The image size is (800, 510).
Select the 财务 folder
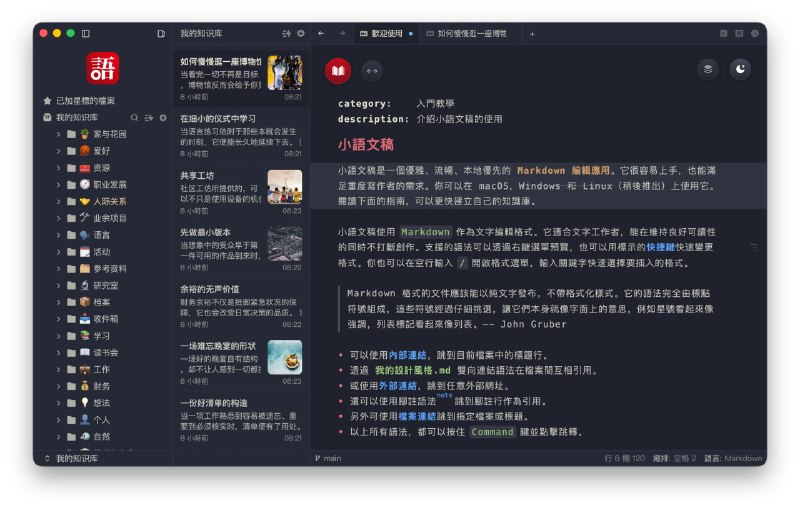(102, 387)
